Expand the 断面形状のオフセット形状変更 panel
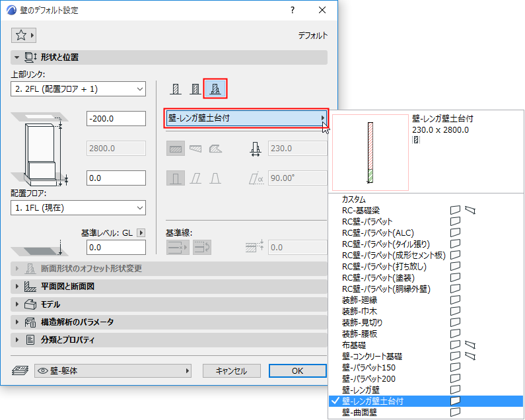This screenshot has height=420, width=525. (169, 269)
